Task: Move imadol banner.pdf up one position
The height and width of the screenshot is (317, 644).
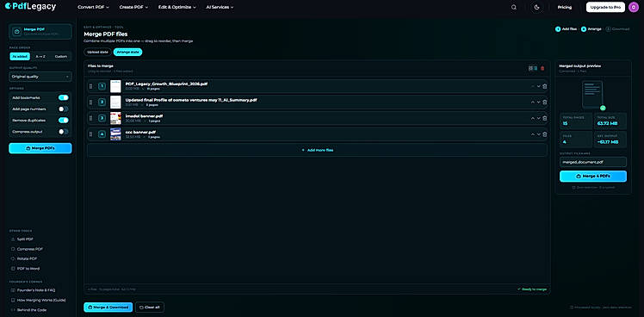Action: pyautogui.click(x=533, y=118)
